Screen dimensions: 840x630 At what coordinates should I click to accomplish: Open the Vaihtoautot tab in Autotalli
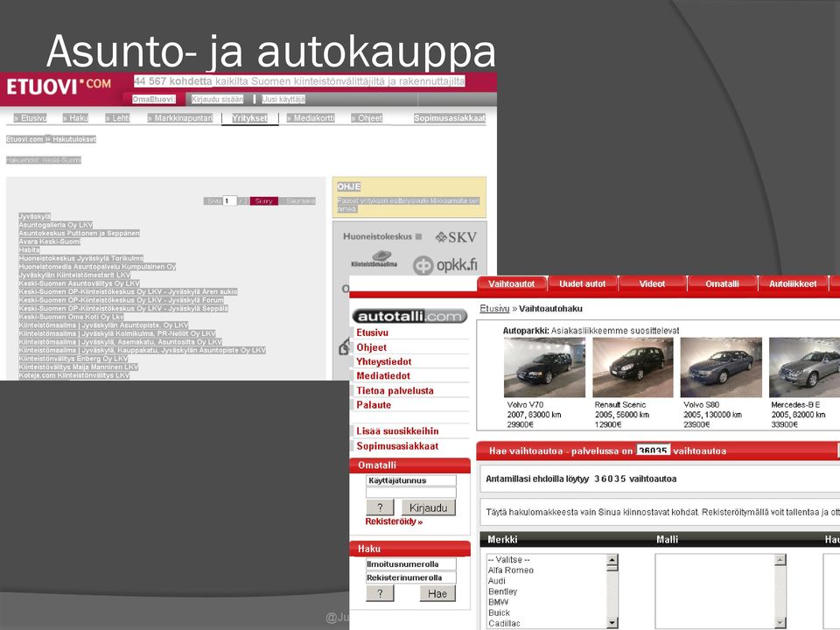[512, 283]
